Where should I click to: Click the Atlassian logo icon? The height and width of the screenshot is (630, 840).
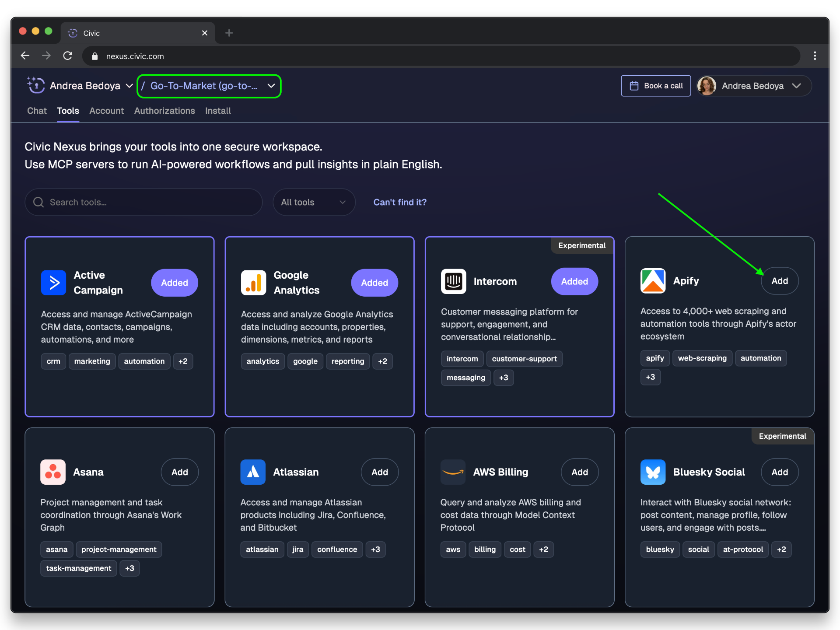pos(253,472)
